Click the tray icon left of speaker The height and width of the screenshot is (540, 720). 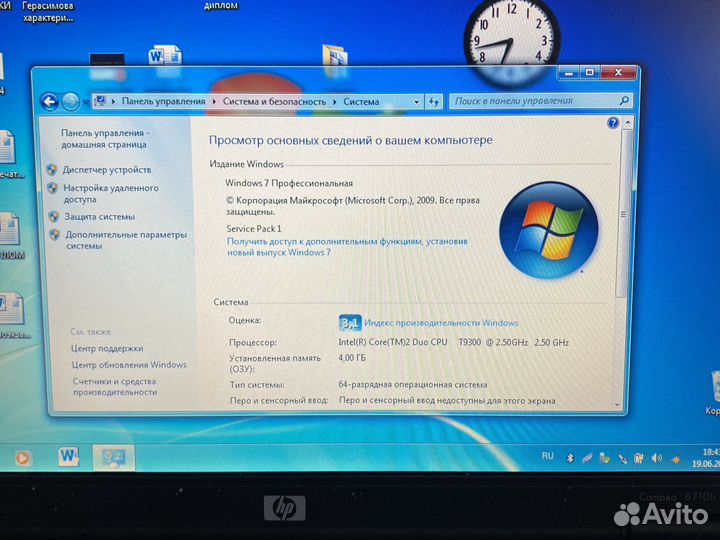638,458
